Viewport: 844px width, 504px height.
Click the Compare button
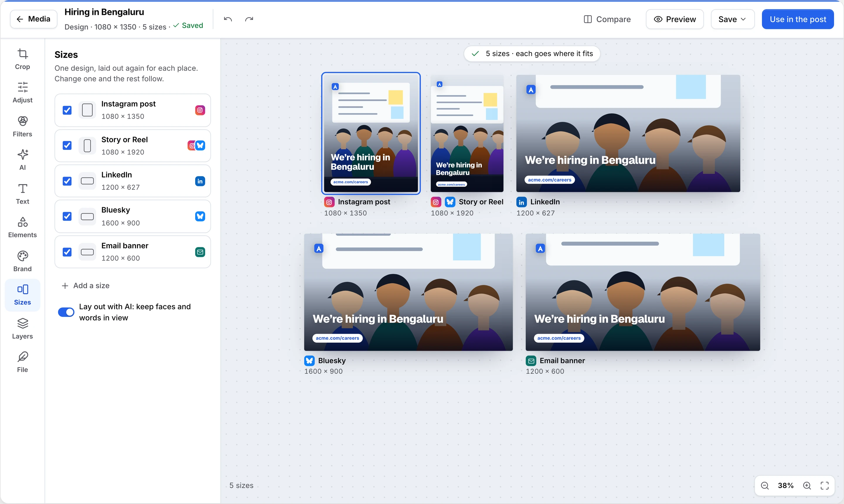(x=607, y=19)
